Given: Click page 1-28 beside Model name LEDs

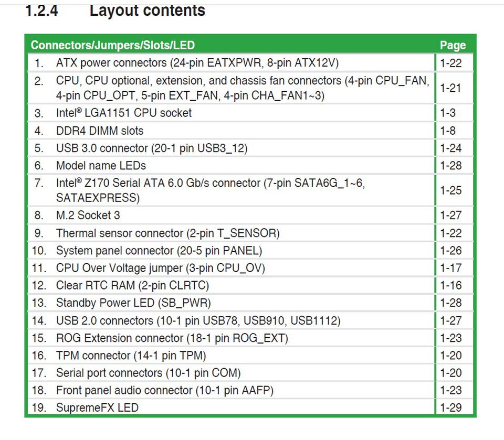Looking at the screenshot, I should 450,165.
